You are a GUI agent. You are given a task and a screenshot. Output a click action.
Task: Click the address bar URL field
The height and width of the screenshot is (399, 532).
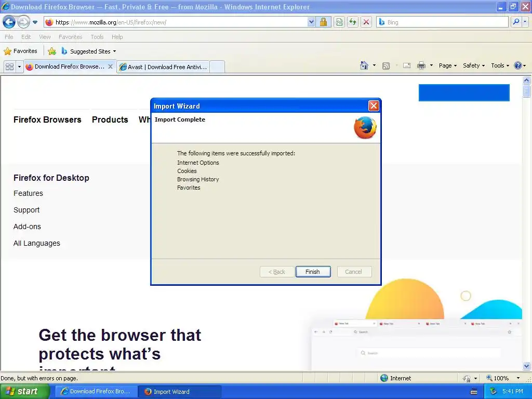[x=180, y=22]
